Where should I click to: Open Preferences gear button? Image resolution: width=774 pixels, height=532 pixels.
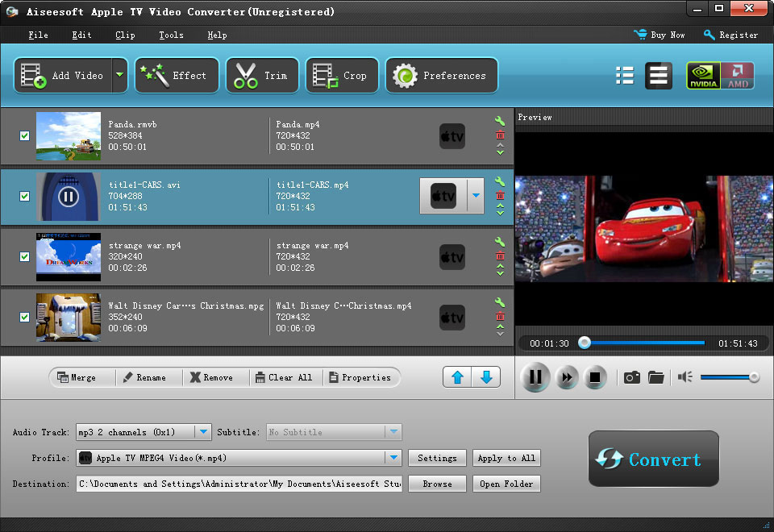[x=441, y=76]
